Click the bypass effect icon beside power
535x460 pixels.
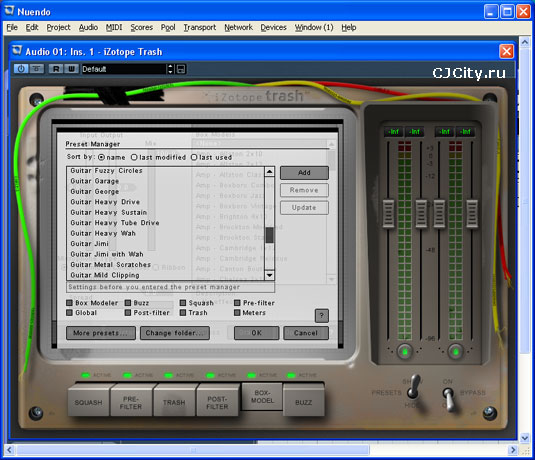(x=36, y=69)
